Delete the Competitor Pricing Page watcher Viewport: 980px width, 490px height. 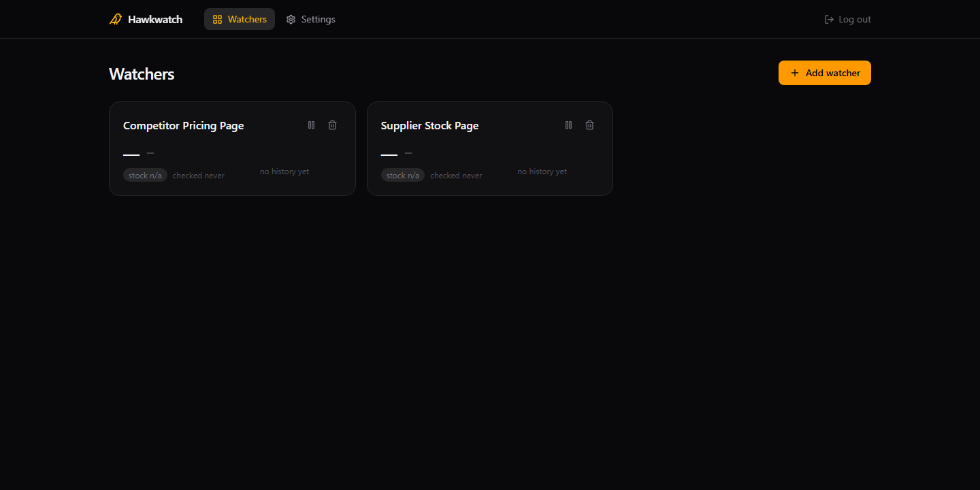[332, 125]
